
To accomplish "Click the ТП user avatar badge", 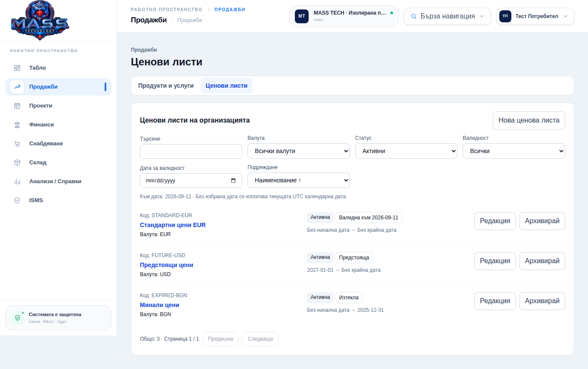I will pyautogui.click(x=505, y=16).
